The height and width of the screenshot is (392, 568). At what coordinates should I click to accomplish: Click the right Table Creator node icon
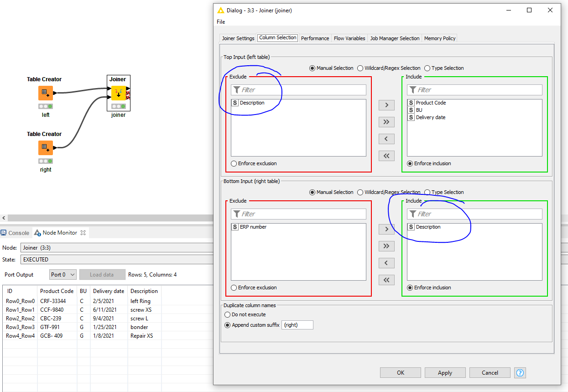(x=45, y=148)
